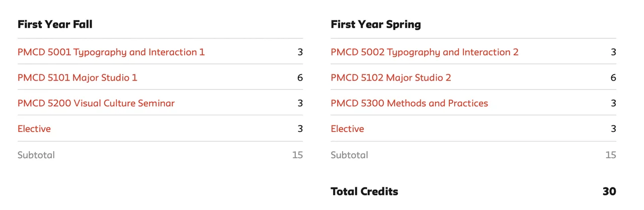Open PMCD 5300 Methods and Practices

[x=409, y=103]
